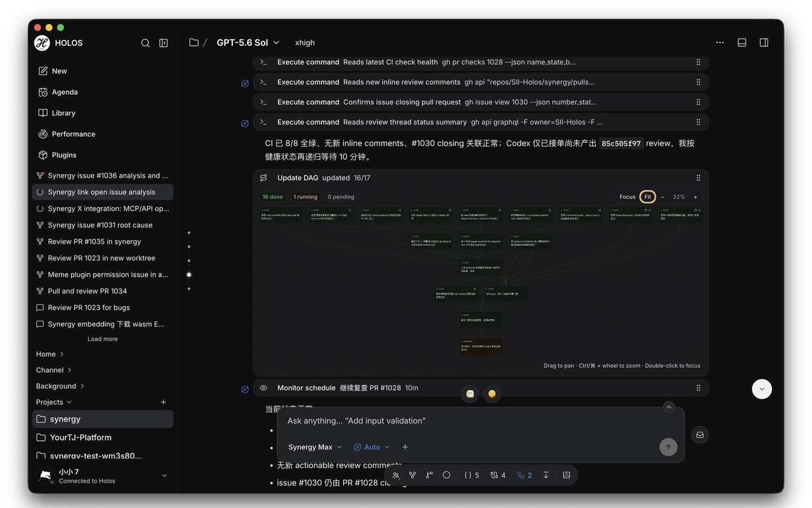This screenshot has width=812, height=508.
Task: Click the 小小 7 user avatar
Action: pos(46,476)
